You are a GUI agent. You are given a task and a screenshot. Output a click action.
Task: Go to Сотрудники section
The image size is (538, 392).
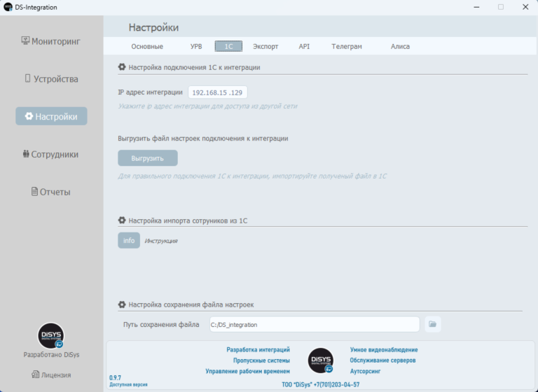pyautogui.click(x=51, y=154)
